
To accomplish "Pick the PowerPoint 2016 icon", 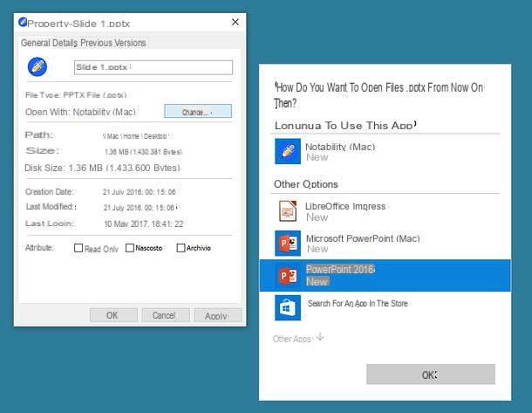I will tap(288, 275).
